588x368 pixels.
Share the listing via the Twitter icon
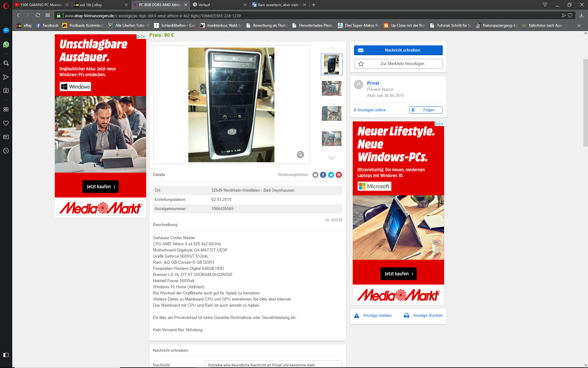(x=331, y=175)
